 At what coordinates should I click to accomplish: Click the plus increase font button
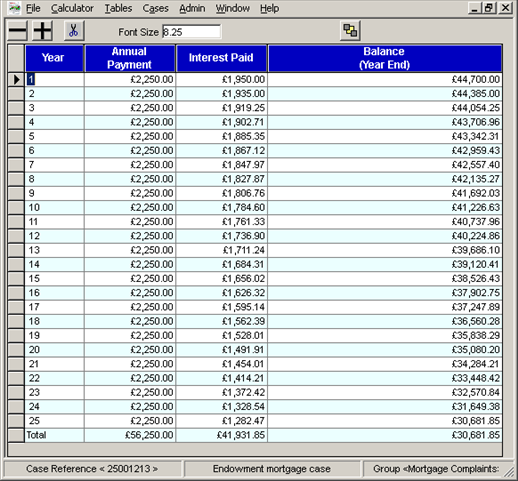click(43, 31)
